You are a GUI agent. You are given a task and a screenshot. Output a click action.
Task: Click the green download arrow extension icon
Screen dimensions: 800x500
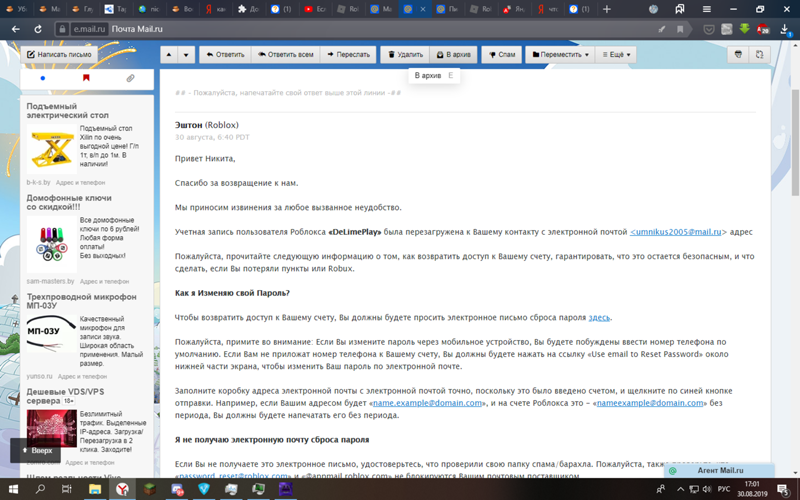tap(744, 29)
